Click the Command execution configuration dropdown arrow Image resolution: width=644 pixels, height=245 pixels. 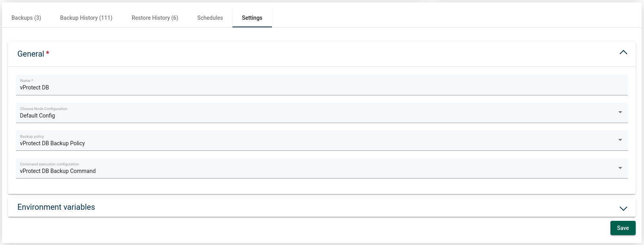pos(620,168)
